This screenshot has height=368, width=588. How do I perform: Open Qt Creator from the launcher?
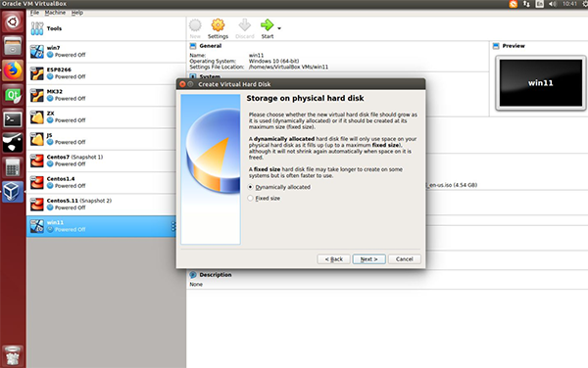(13, 95)
